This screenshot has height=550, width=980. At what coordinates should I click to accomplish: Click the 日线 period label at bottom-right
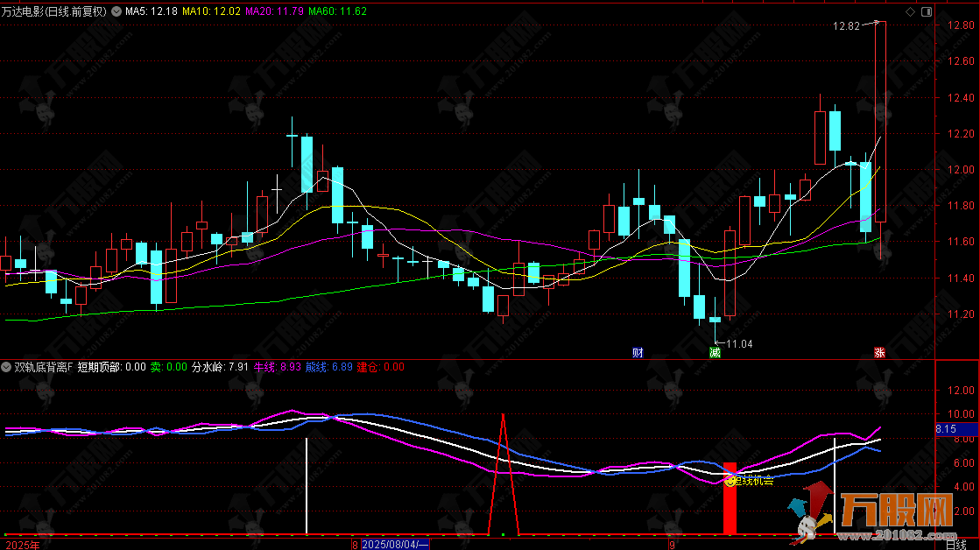tap(956, 545)
